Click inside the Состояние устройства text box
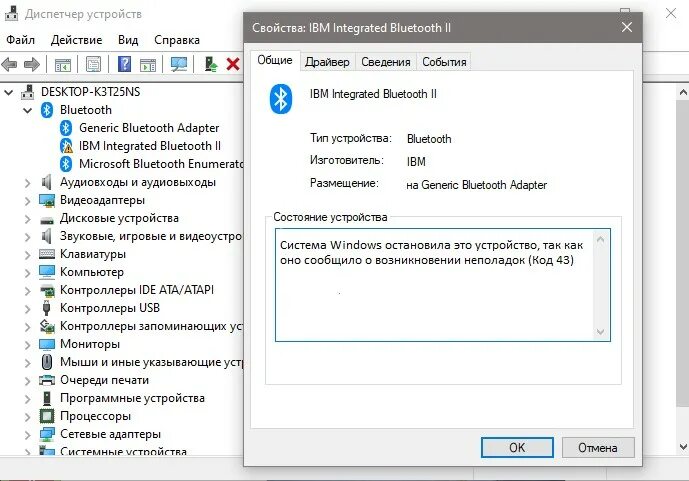Screen dimensions: 689x481 click(x=442, y=285)
